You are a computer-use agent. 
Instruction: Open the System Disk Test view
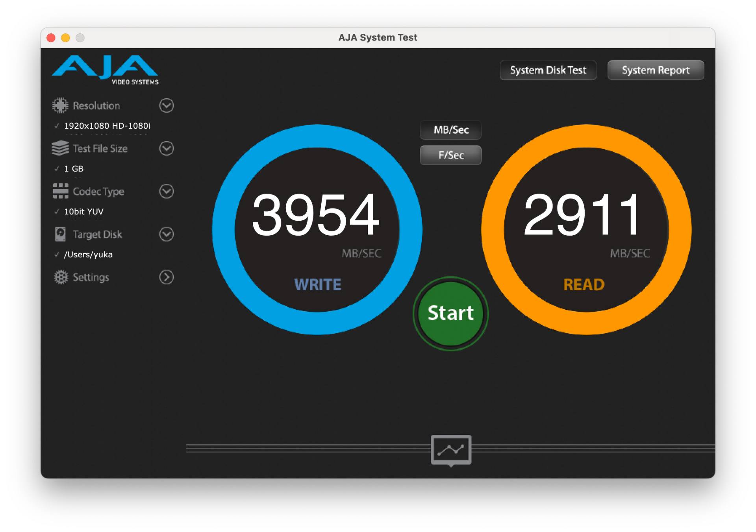548,70
